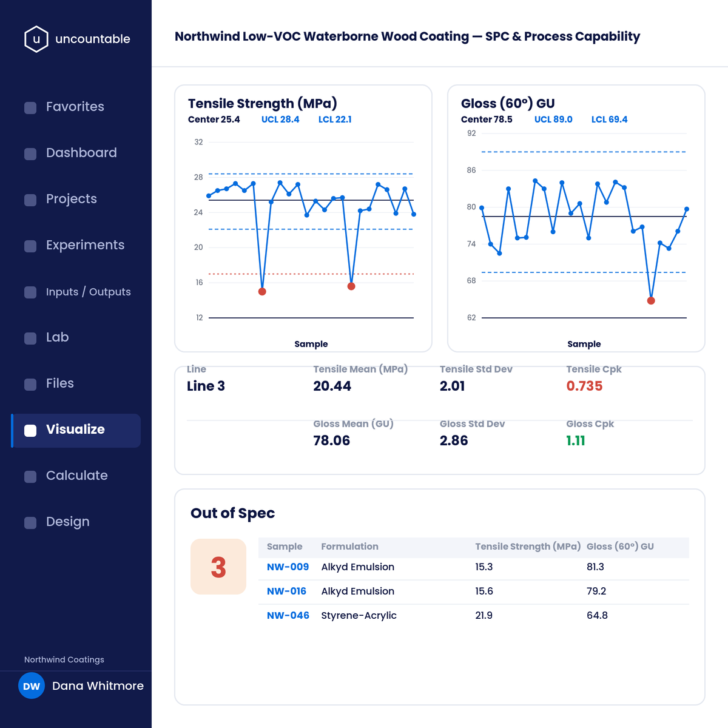Click the Sample column header
The width and height of the screenshot is (728, 728).
285,547
